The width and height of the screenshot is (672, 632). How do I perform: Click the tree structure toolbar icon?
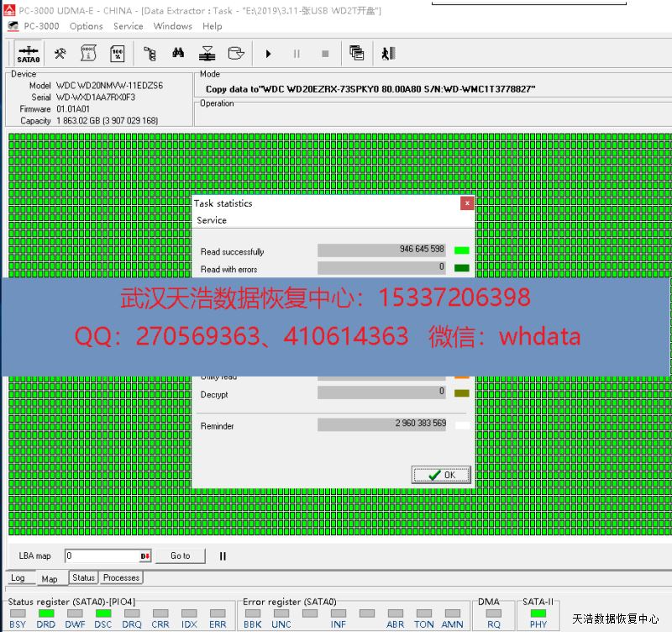150,54
